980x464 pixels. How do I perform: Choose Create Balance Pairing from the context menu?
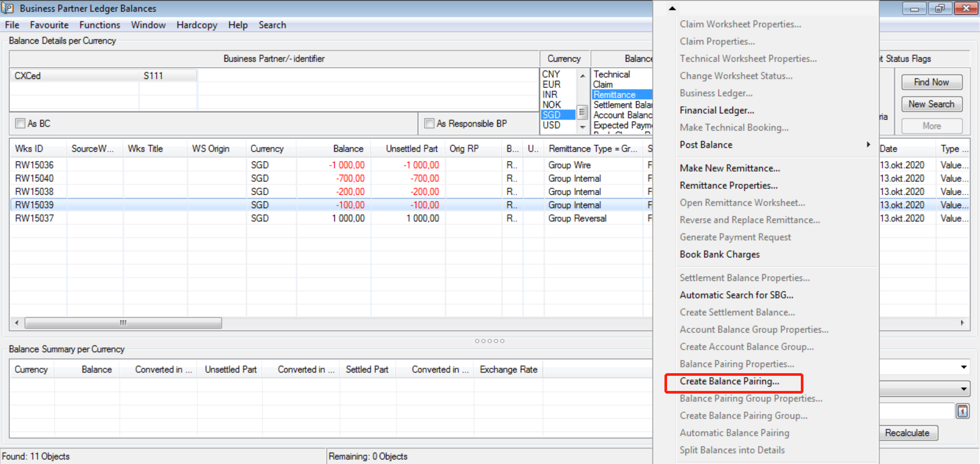(729, 382)
